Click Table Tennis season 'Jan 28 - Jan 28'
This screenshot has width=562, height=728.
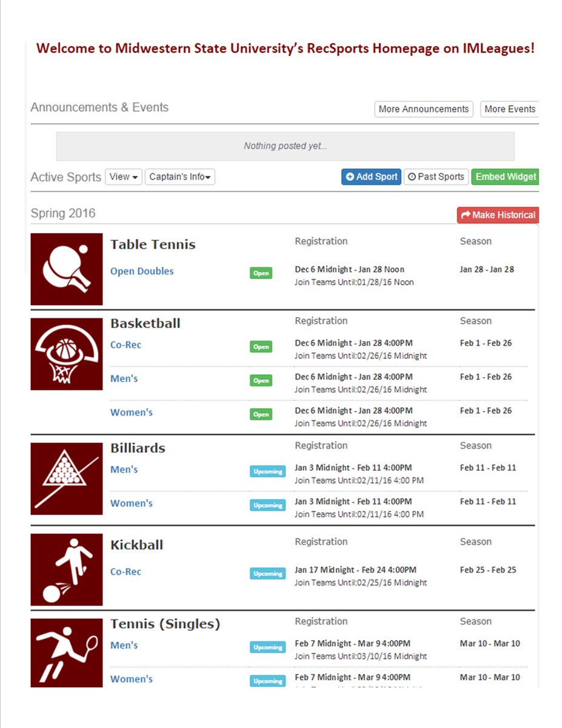[x=487, y=269]
